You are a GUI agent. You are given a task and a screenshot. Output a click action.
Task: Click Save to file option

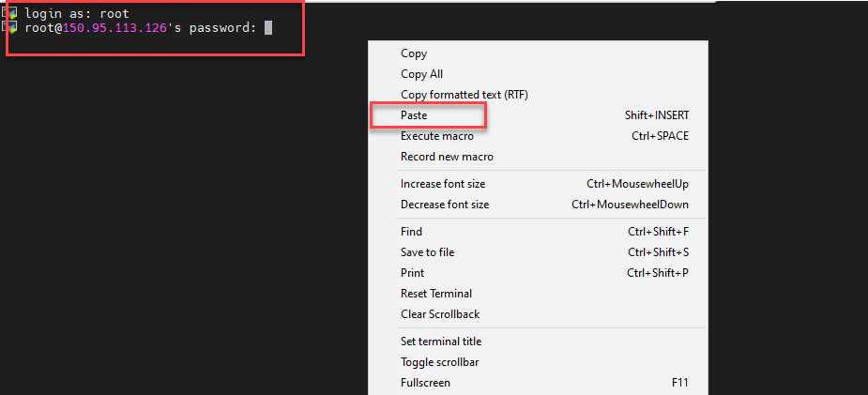point(427,252)
